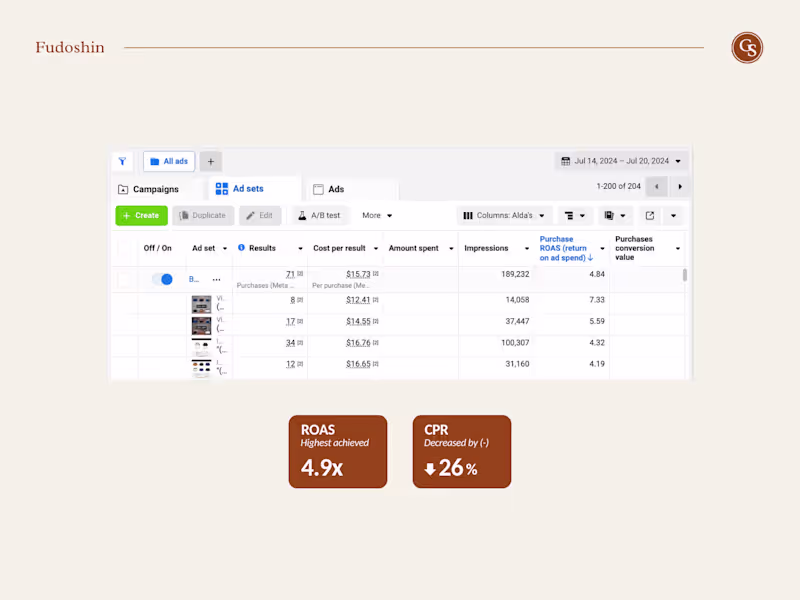Open Results column dropdown arrow
Image resolution: width=800 pixels, height=600 pixels.
click(300, 248)
